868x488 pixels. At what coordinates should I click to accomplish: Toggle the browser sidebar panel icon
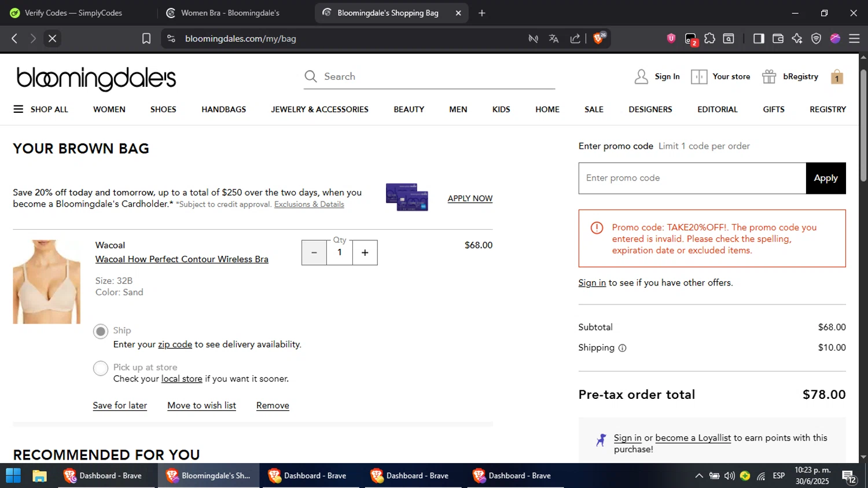pos(759,39)
